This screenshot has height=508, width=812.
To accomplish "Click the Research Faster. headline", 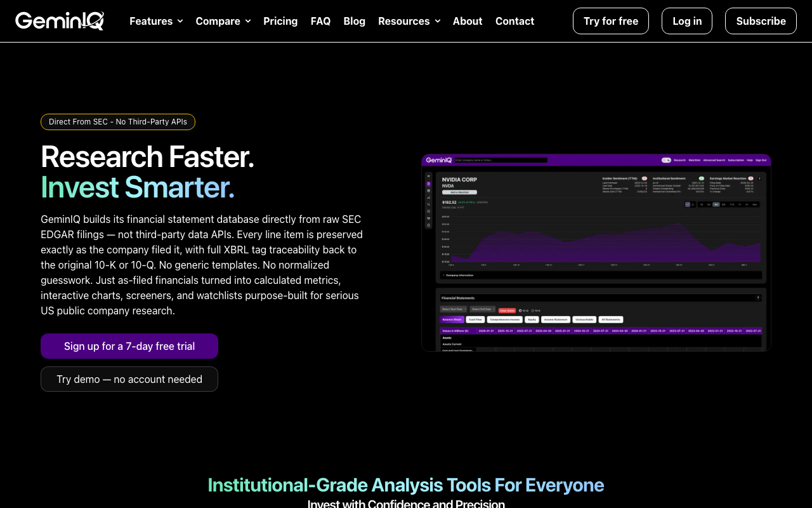I will [x=147, y=156].
